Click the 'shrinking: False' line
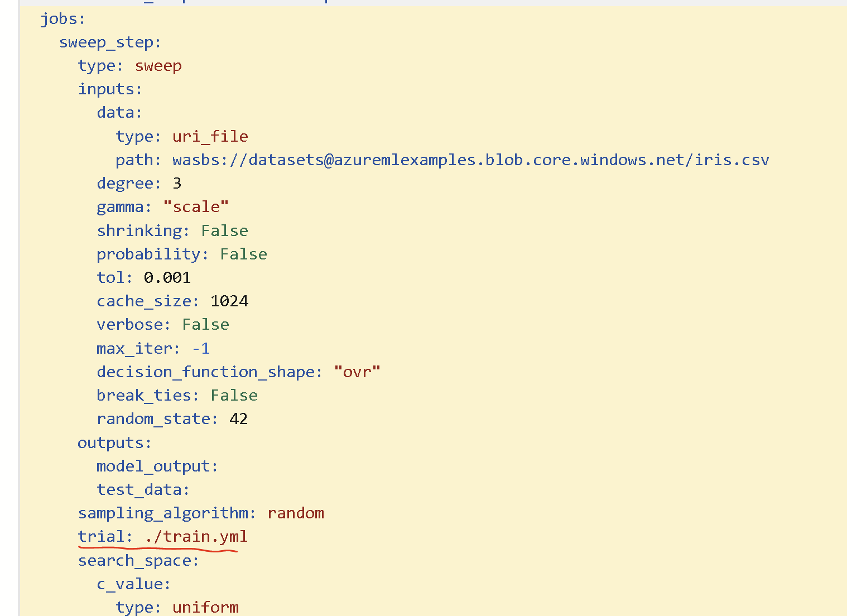The image size is (847, 616). point(172,230)
